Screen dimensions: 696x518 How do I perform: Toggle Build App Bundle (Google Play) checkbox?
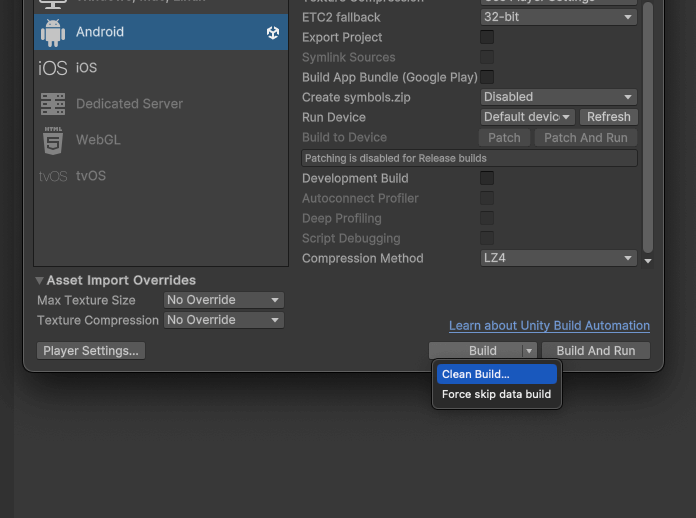487,77
